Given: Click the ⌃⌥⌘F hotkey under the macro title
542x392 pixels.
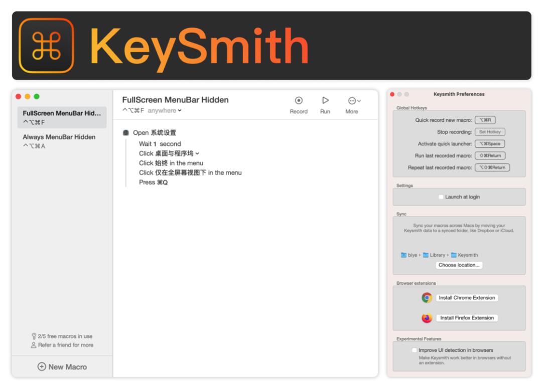Looking at the screenshot, I should 133,110.
